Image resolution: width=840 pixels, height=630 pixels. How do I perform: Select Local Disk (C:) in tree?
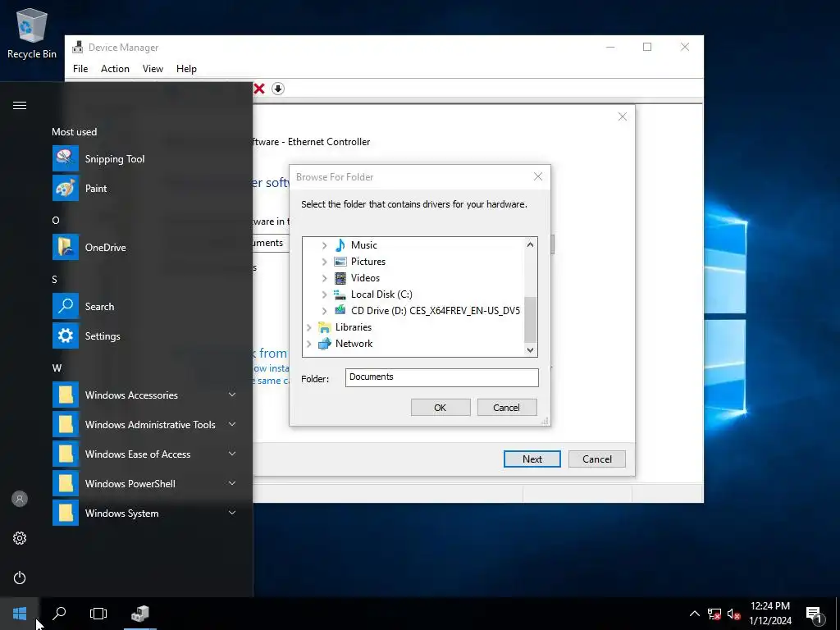(x=381, y=294)
